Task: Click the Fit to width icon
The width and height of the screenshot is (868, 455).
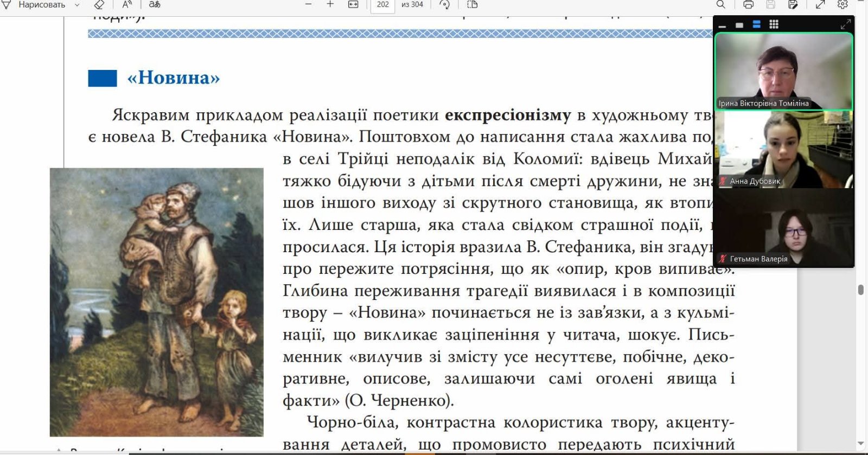Action: coord(353,5)
